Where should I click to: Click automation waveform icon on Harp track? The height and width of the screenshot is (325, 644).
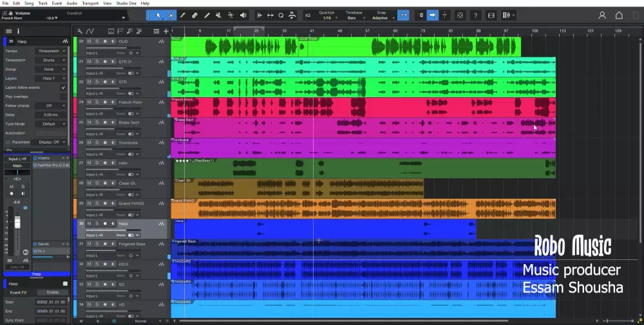pyautogui.click(x=162, y=224)
